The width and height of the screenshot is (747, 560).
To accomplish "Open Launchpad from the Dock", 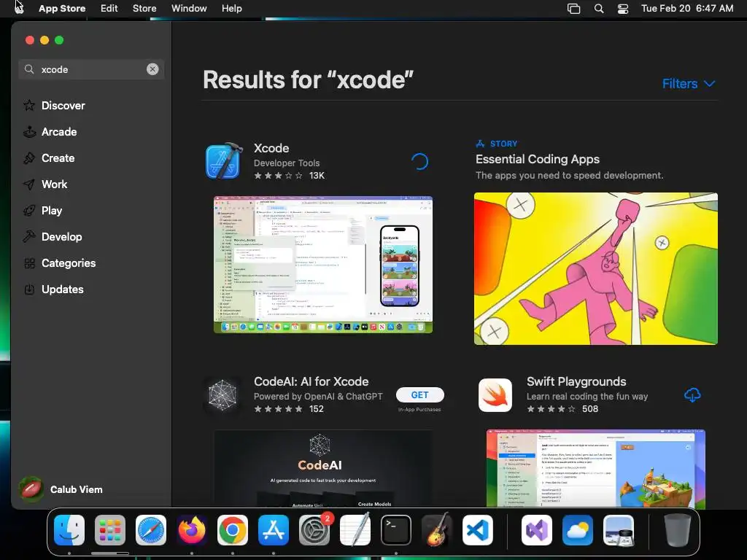I will click(x=110, y=530).
